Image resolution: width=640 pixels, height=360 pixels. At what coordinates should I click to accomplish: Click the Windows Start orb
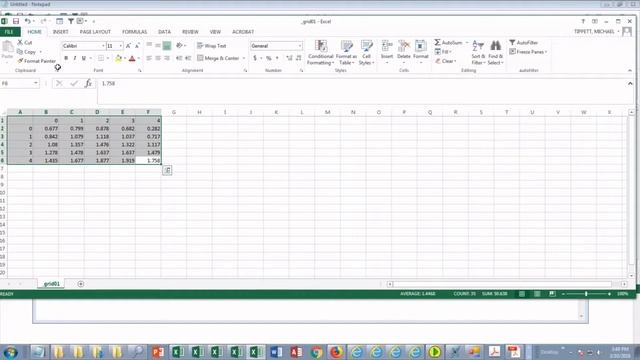10,352
